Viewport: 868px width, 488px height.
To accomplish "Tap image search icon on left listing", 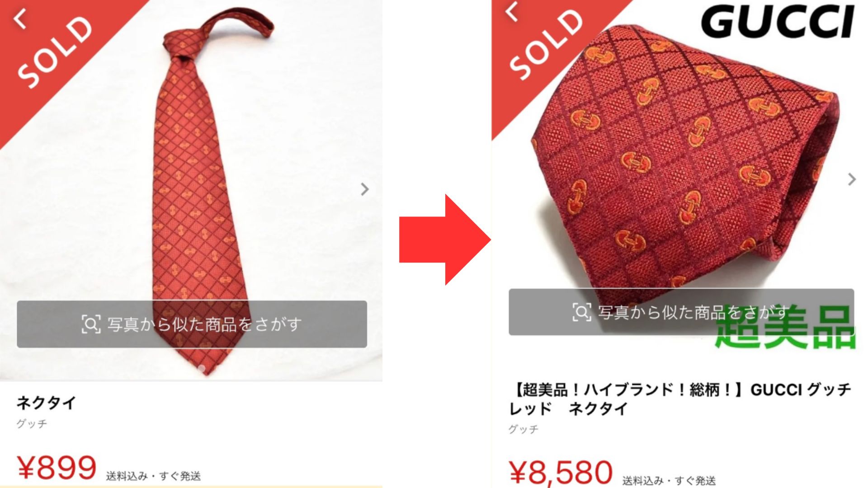I will click(x=90, y=324).
